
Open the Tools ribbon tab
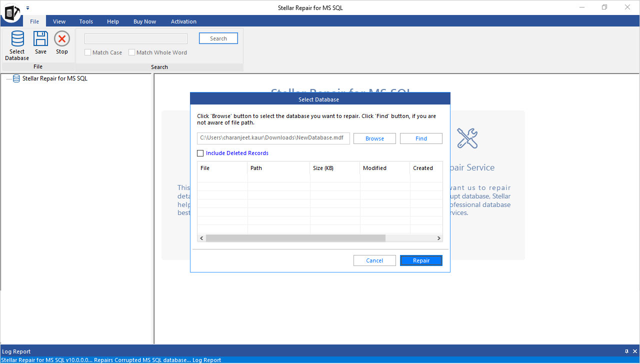86,21
